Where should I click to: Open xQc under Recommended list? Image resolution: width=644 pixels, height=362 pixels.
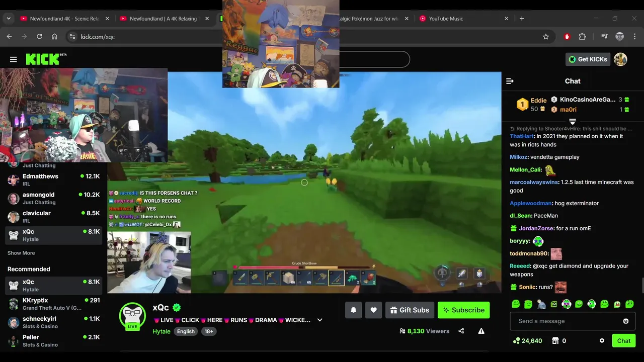pos(53,286)
